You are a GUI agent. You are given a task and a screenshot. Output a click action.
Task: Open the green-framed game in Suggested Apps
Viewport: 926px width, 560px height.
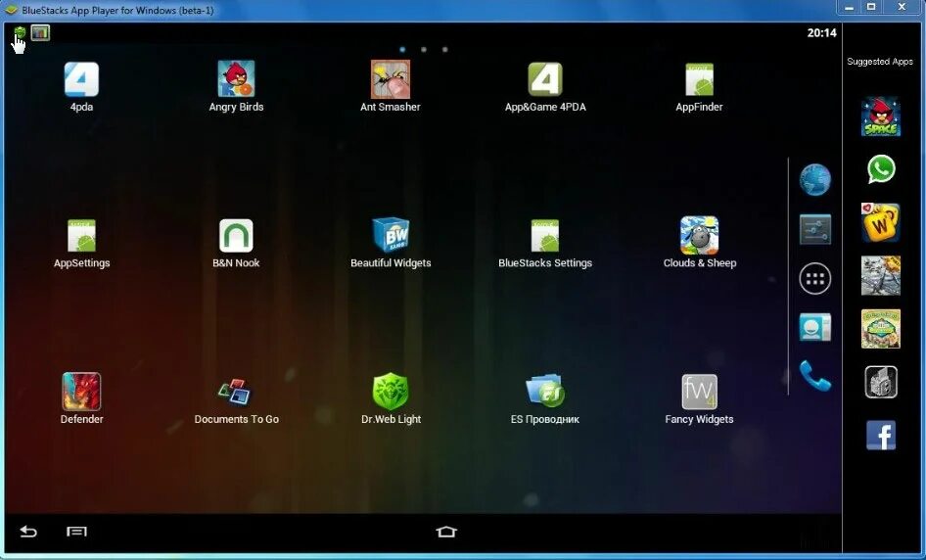pyautogui.click(x=881, y=328)
